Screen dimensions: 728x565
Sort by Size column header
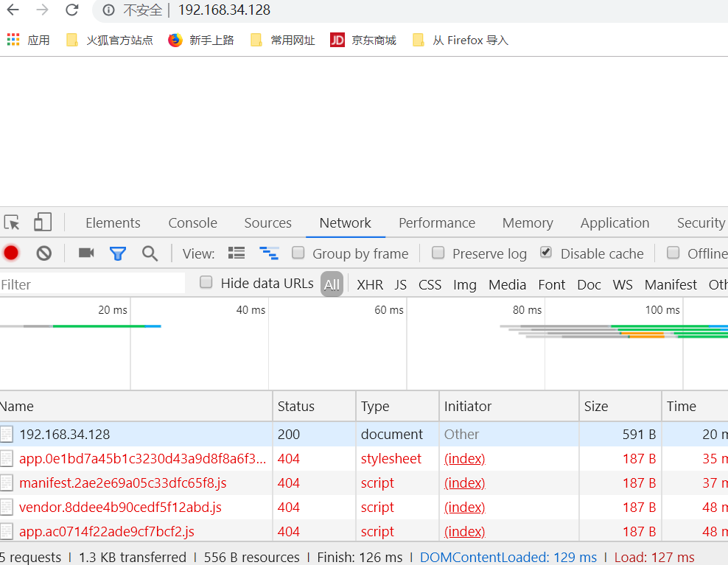coord(620,406)
